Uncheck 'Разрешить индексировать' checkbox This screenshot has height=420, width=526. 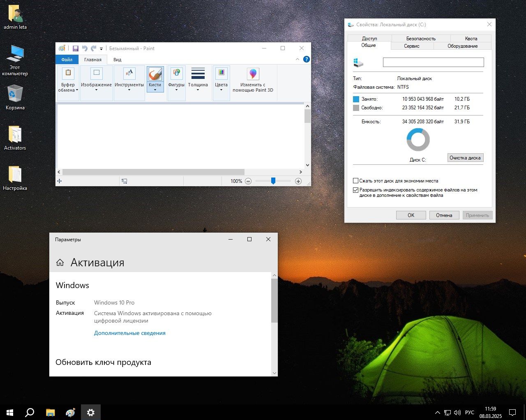tap(356, 190)
